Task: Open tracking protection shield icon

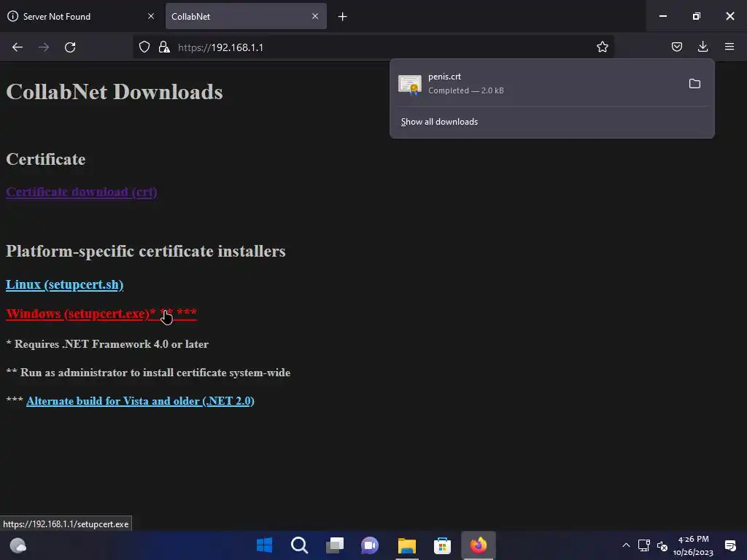Action: (144, 47)
